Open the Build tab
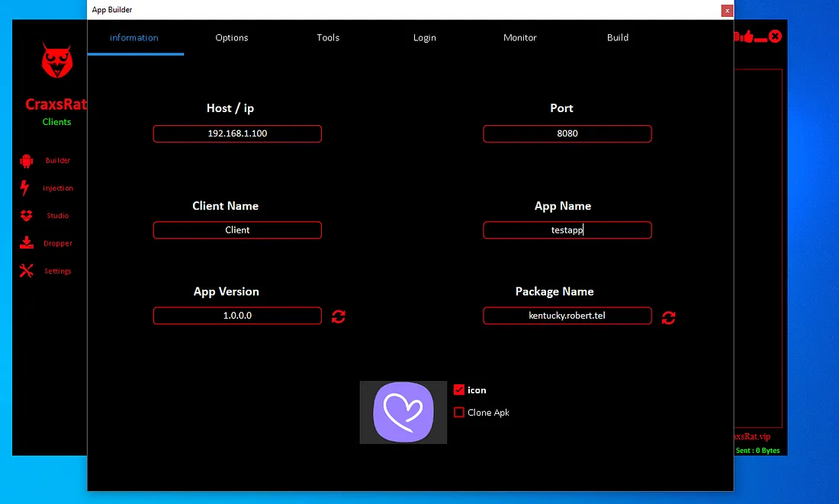 pyautogui.click(x=618, y=37)
